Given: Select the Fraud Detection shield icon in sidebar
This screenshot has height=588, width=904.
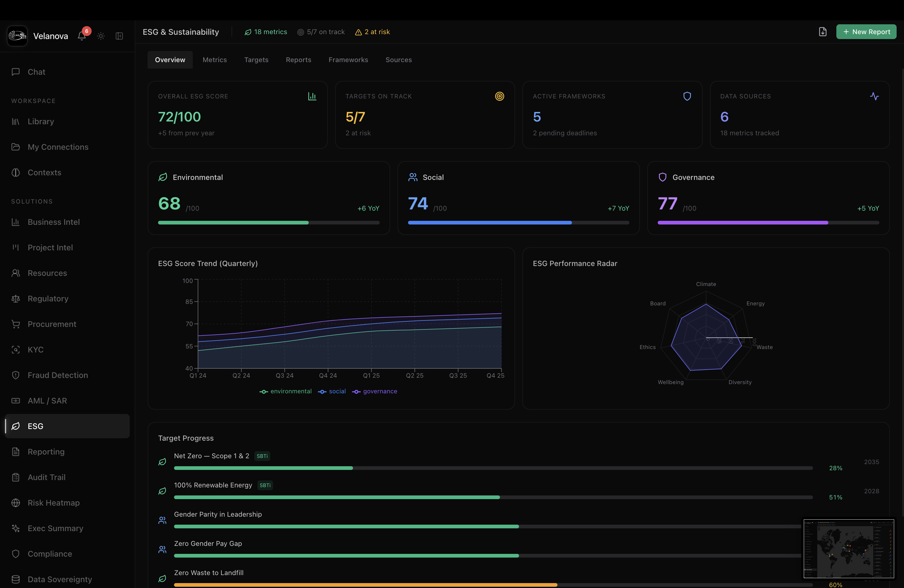Looking at the screenshot, I should point(16,375).
